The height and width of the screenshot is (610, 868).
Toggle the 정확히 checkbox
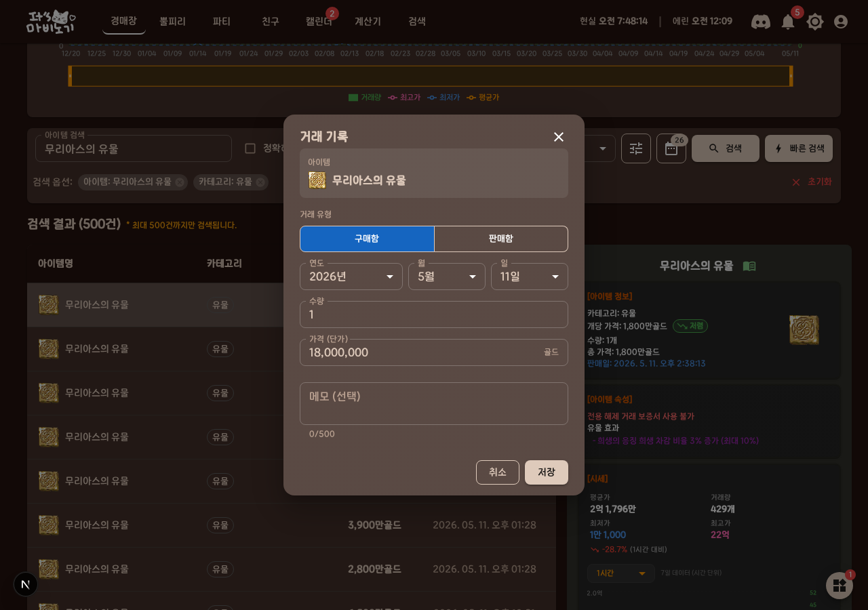[x=250, y=148]
